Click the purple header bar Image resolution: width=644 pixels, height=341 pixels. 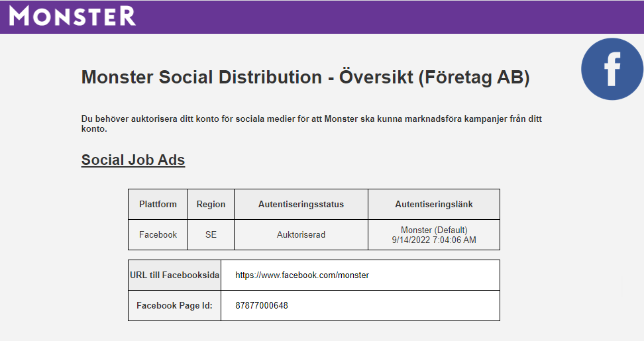tap(322, 17)
